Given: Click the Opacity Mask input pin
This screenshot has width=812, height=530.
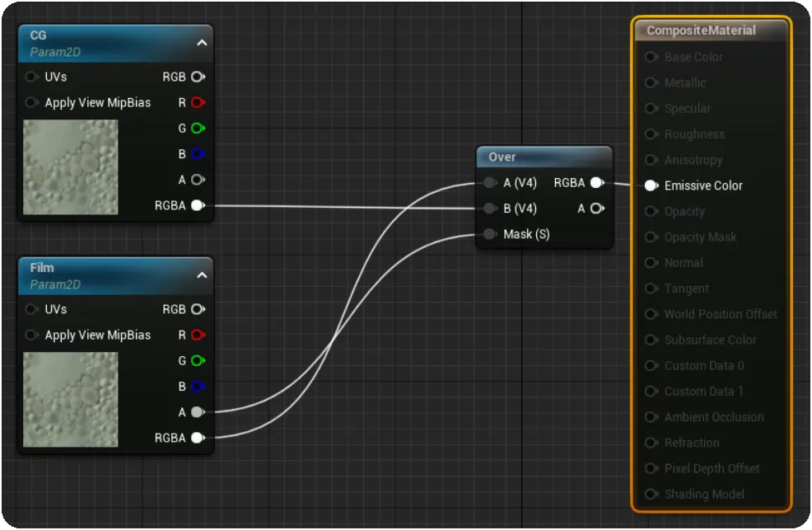Looking at the screenshot, I should (651, 237).
